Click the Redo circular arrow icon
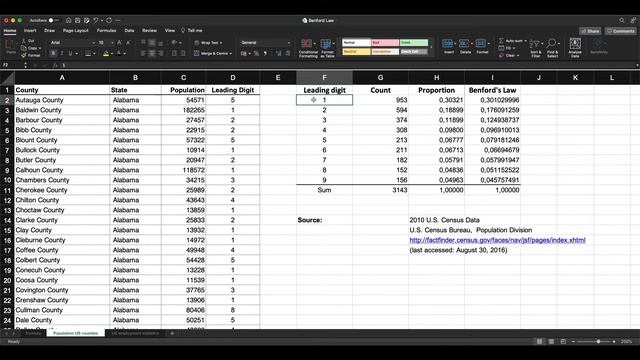The image size is (640, 360). 109,20
